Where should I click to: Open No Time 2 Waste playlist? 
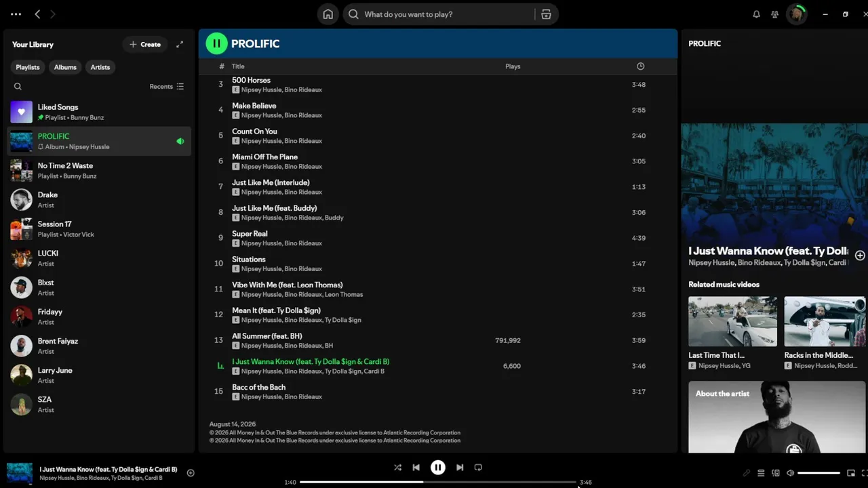99,170
